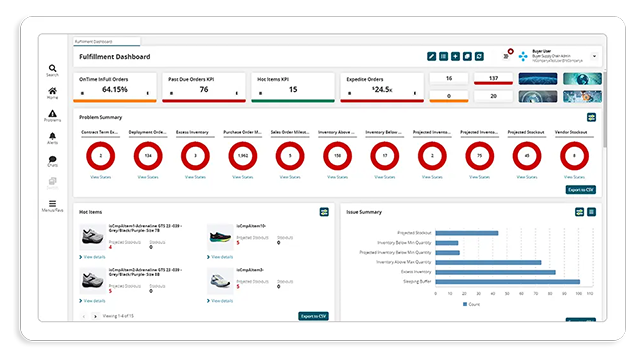Expand View details for first hot item
The image size is (640, 360).
click(x=93, y=257)
